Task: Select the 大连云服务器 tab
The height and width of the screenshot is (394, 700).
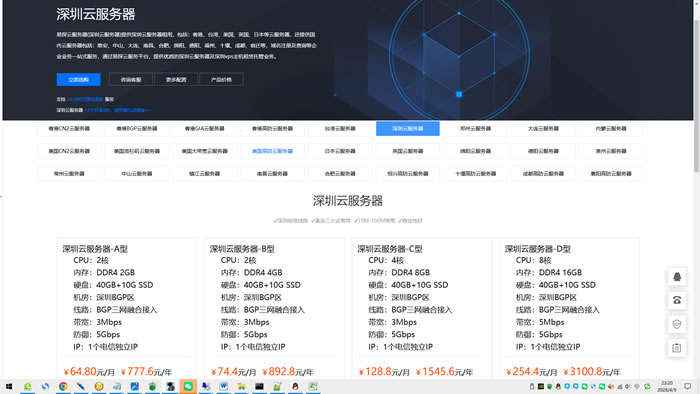Action: [543, 129]
